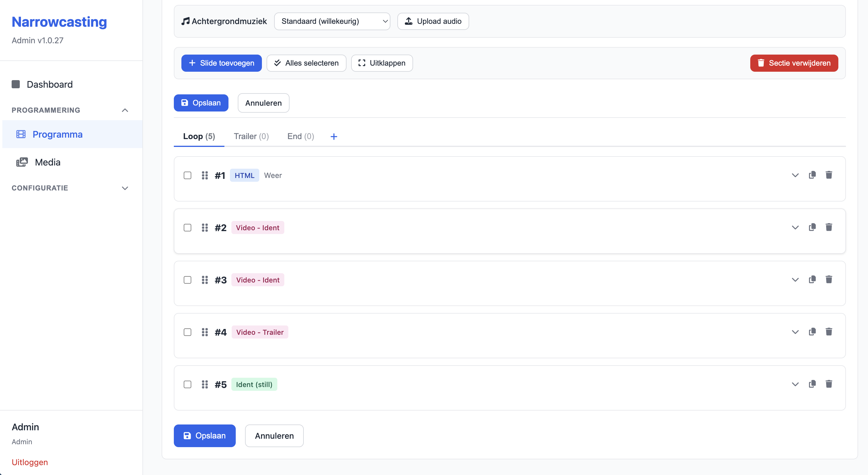Delete slide #3 with trash icon
Image resolution: width=868 pixels, height=475 pixels.
point(828,279)
